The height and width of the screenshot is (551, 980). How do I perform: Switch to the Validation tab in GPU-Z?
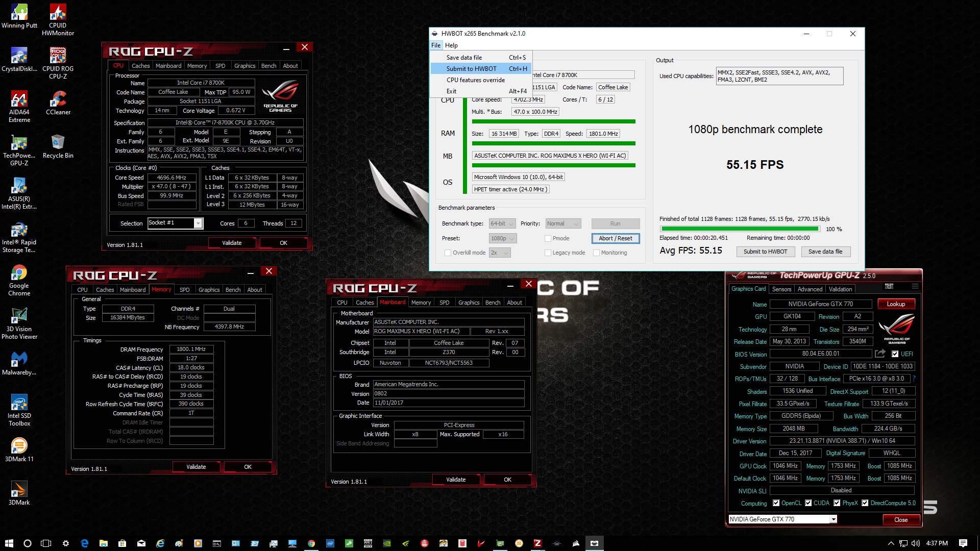click(x=840, y=289)
